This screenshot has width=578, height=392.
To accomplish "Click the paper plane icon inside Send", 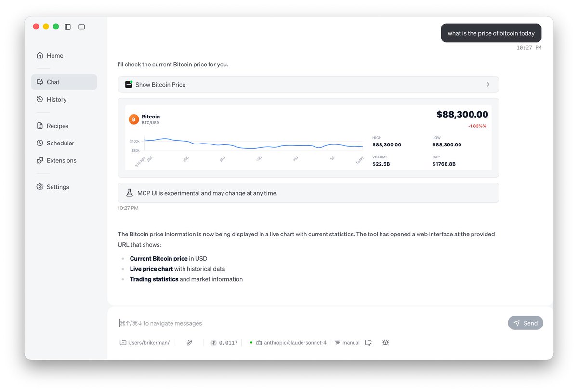I will pos(517,323).
